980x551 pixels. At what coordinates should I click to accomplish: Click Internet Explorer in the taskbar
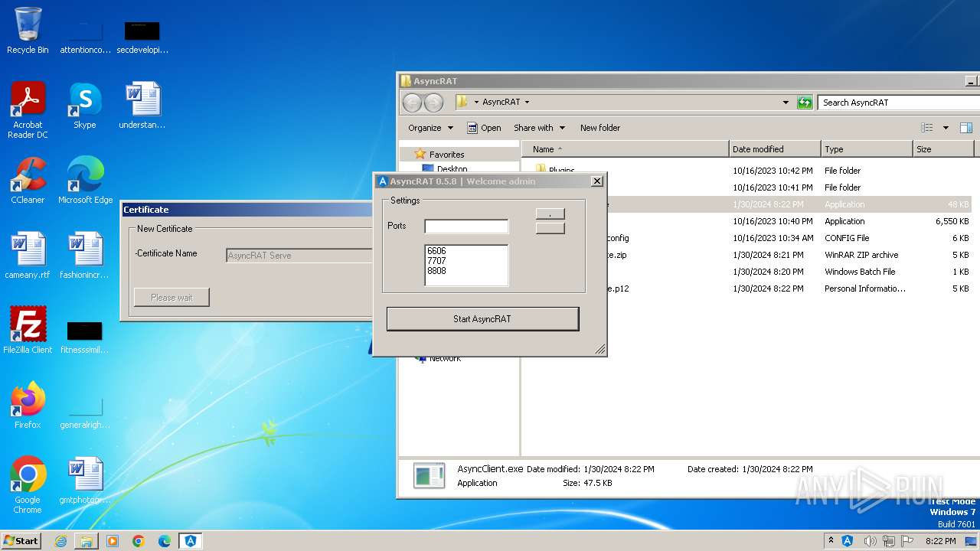point(60,541)
